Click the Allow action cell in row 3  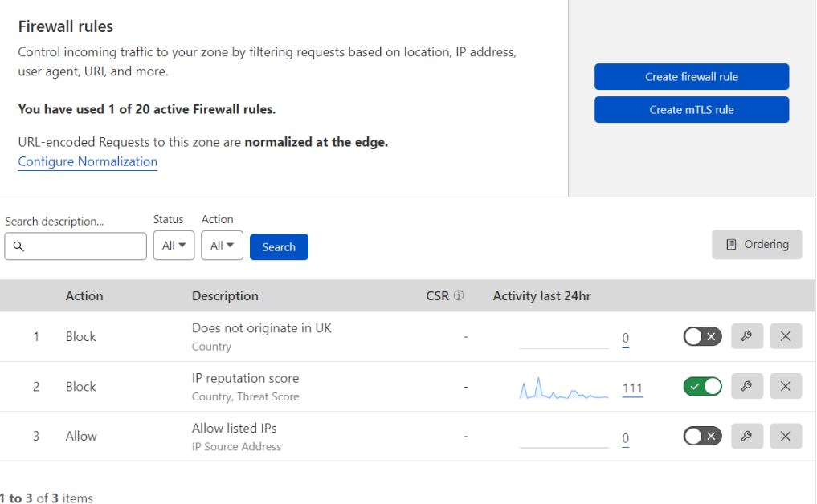[81, 437]
